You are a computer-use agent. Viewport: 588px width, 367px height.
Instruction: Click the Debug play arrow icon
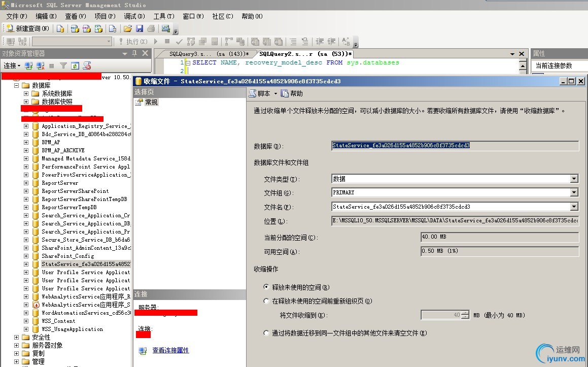click(x=156, y=41)
